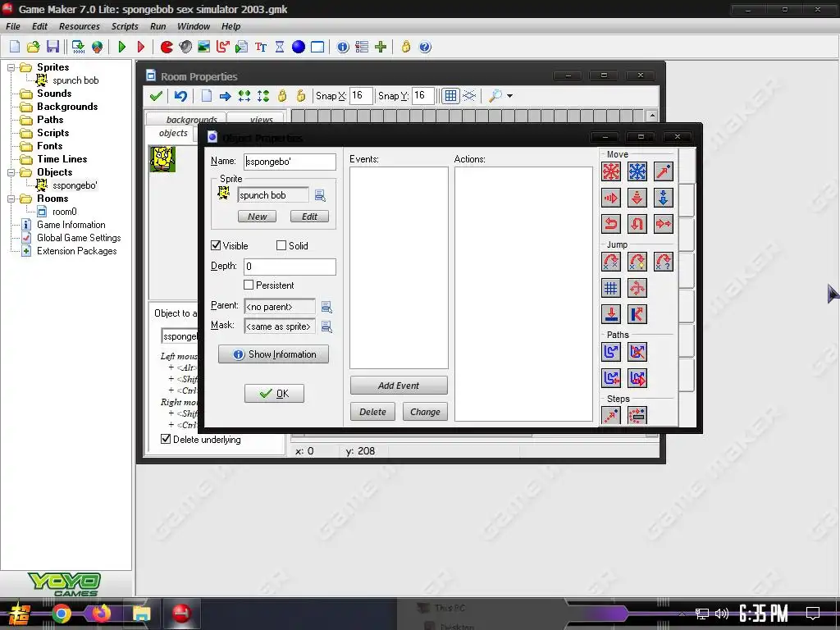Viewport: 840px width, 630px height.
Task: Switch to the backgrounds tab in Room Properties
Action: point(188,119)
